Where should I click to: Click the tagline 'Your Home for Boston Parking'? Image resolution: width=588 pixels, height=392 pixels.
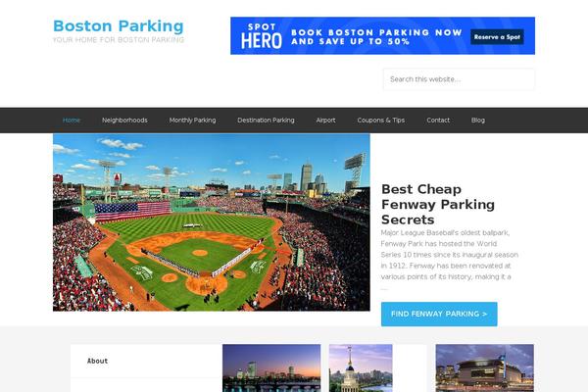click(x=119, y=40)
